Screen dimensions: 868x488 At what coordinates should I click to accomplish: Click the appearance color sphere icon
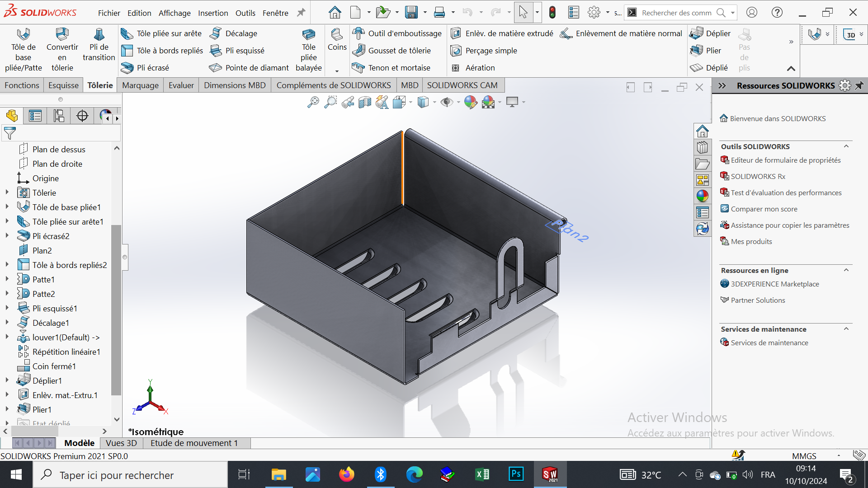[470, 103]
